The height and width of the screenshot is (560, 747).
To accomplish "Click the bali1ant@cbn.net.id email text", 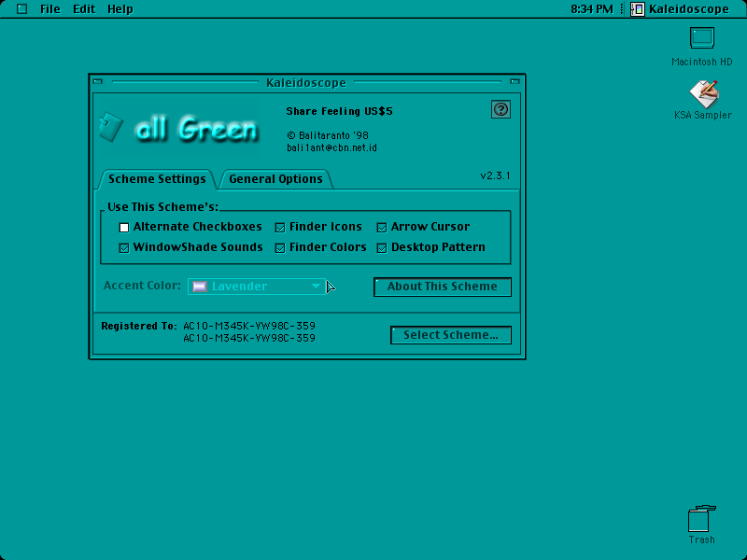I will [331, 148].
